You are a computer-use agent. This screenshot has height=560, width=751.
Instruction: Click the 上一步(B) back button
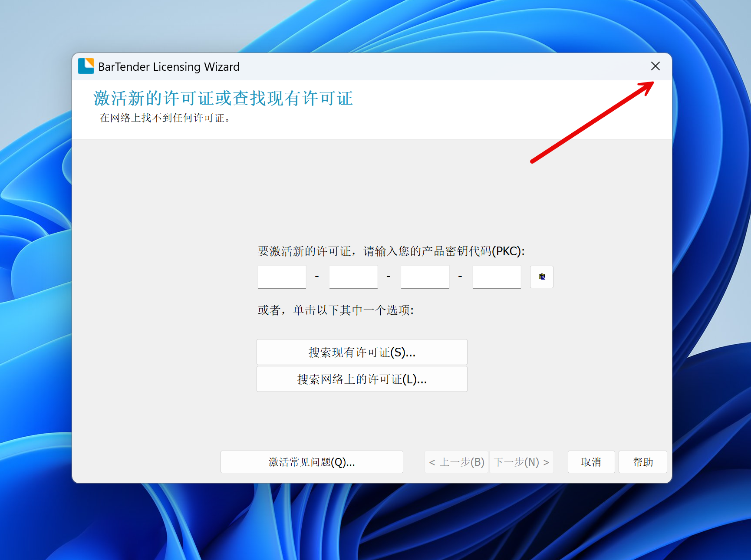pyautogui.click(x=456, y=462)
